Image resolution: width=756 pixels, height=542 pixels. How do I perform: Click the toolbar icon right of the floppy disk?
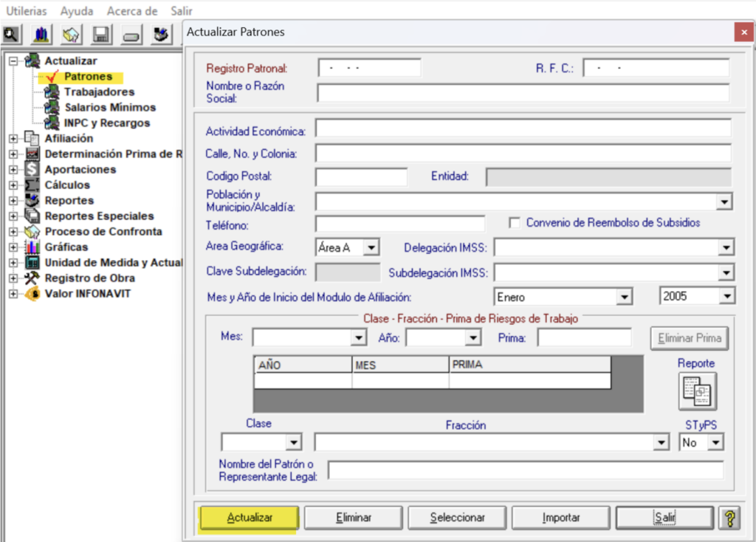(131, 34)
